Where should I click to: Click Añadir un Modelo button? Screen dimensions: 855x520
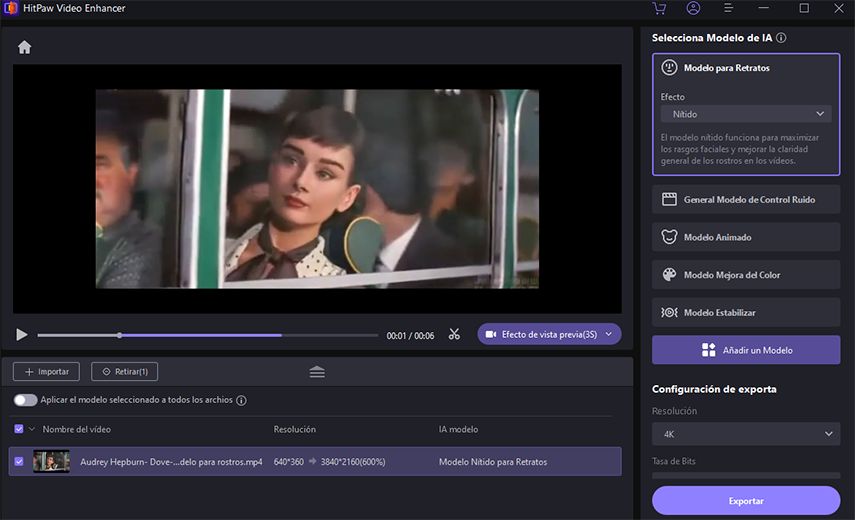click(x=746, y=350)
